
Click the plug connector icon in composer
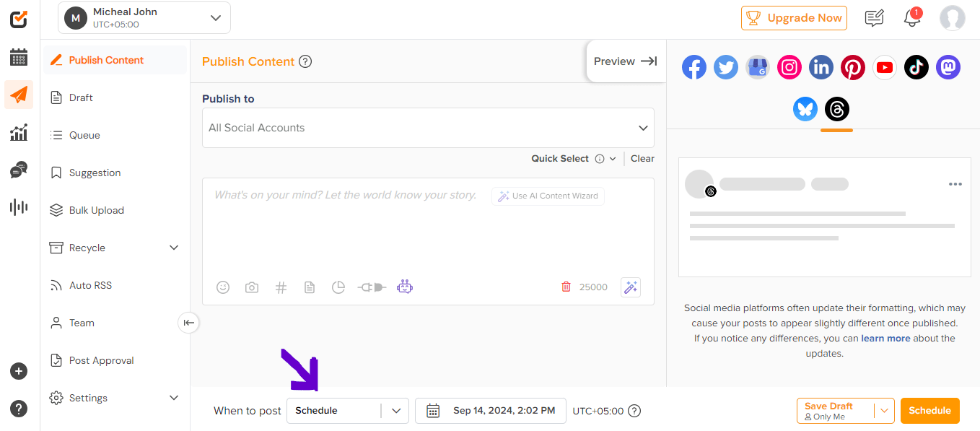tap(372, 287)
